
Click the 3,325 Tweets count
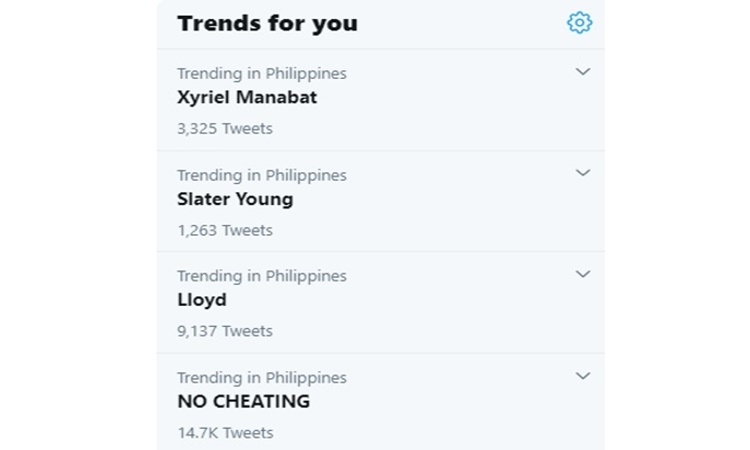pos(225,128)
